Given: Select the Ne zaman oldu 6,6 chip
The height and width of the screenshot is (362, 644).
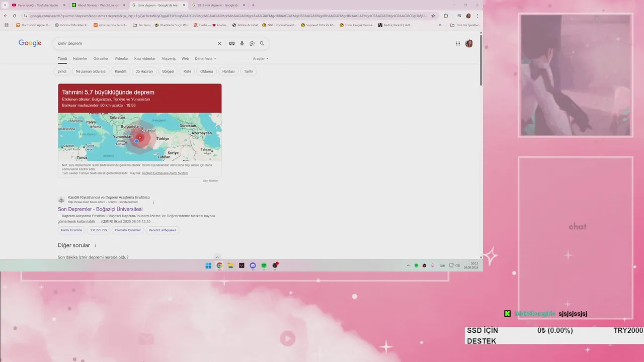Looking at the screenshot, I should point(91,71).
